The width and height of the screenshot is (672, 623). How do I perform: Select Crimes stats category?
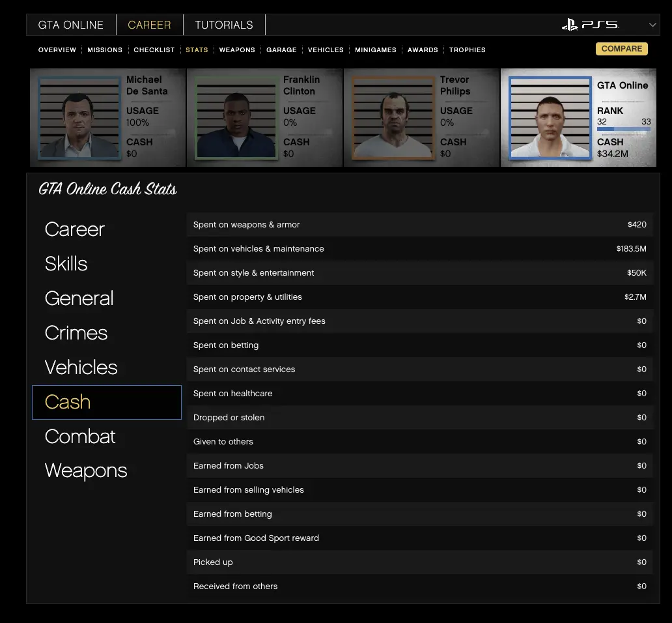coord(76,333)
